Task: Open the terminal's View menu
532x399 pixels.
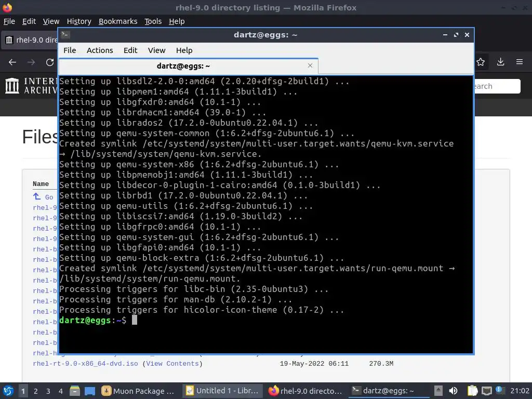Action: [x=156, y=50]
